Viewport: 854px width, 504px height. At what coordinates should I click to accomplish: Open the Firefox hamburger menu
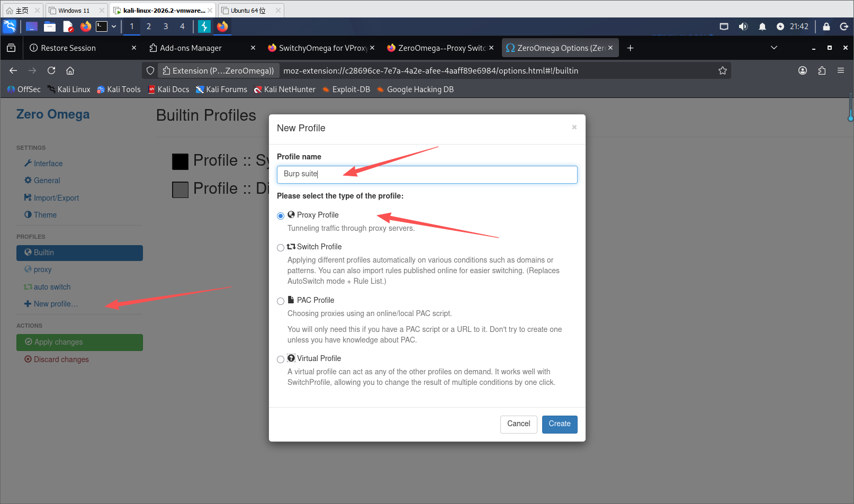841,70
